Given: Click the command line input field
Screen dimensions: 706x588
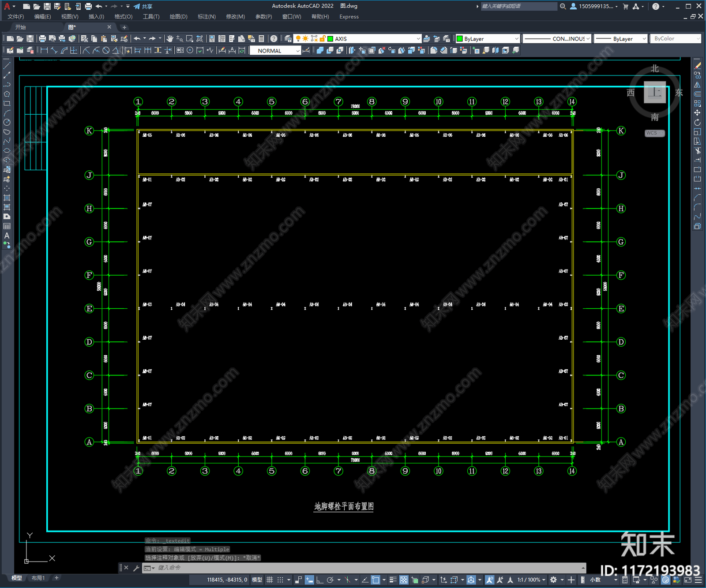Looking at the screenshot, I should (x=364, y=568).
